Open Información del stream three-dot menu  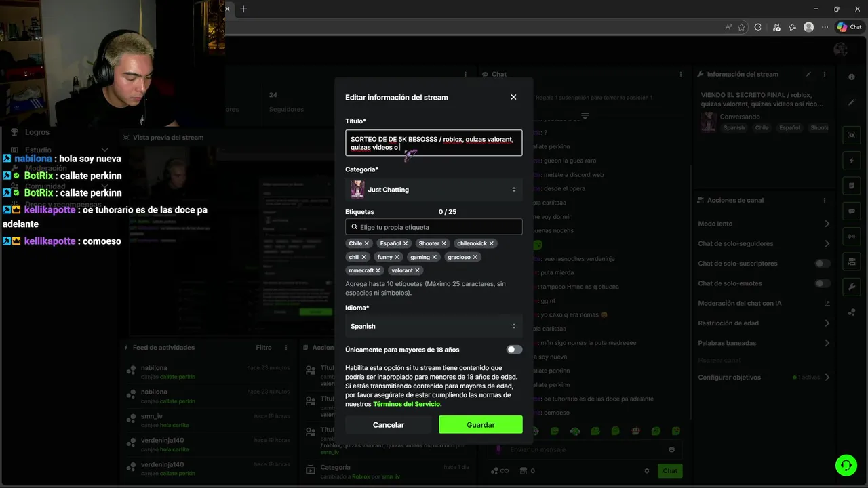825,74
